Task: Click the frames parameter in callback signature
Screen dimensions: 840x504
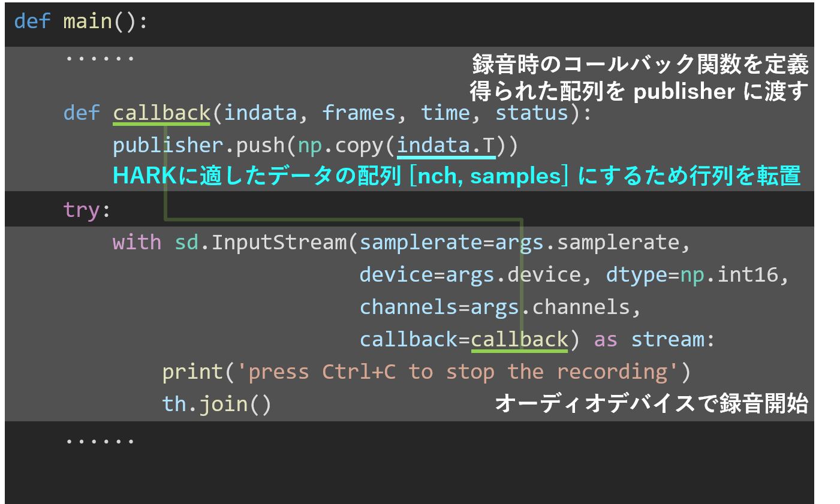Action: [359, 113]
